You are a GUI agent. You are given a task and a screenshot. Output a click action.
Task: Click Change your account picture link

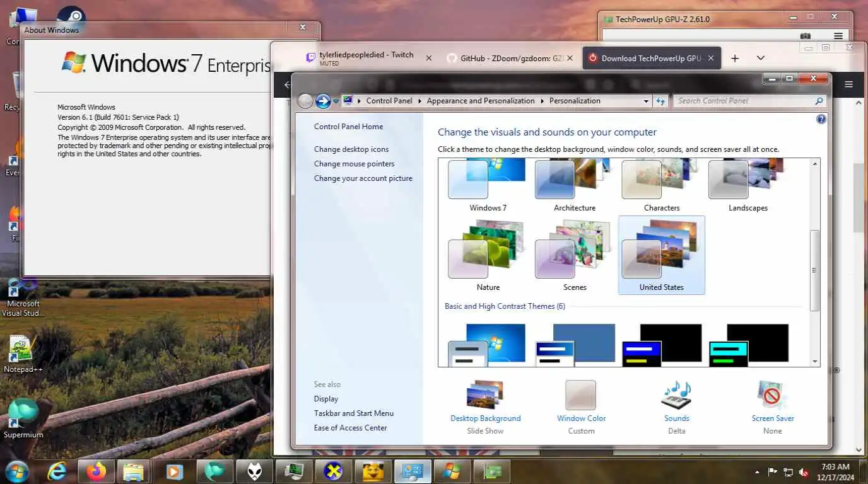(x=363, y=178)
